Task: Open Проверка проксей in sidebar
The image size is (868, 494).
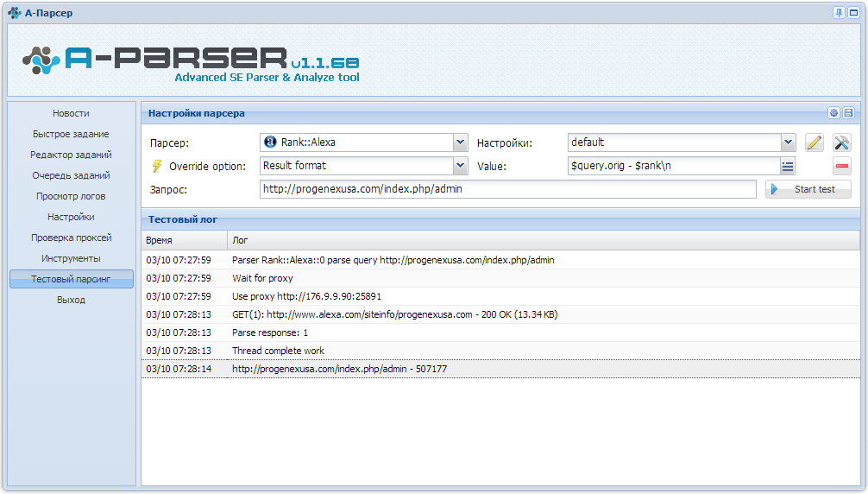Action: click(x=71, y=237)
